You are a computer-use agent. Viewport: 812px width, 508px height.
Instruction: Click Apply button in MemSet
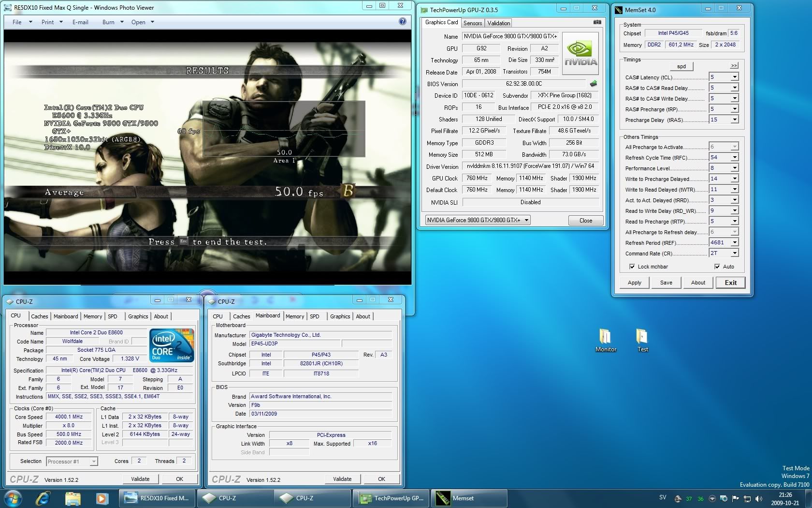point(634,283)
